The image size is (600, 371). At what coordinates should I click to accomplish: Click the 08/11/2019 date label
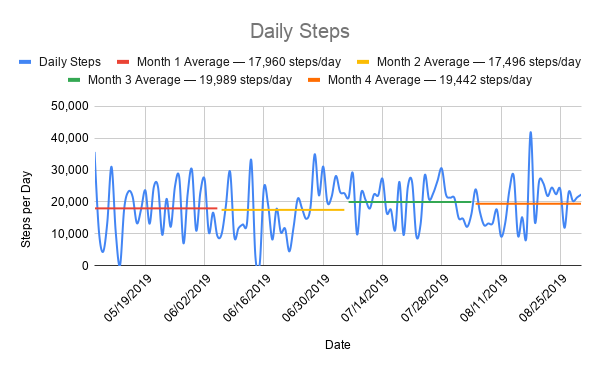[484, 298]
